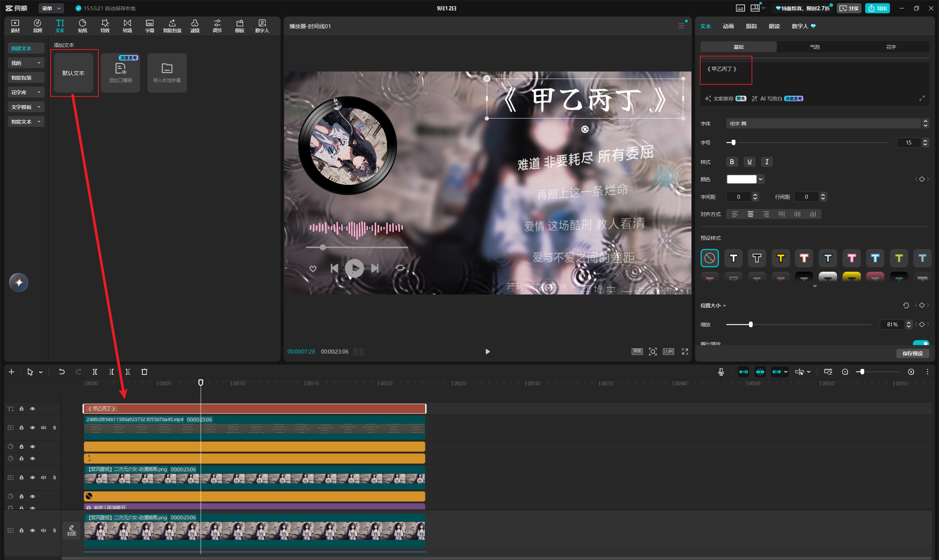Switch to the 朗读 tab
Screen dimensions: 939x560
point(774,26)
